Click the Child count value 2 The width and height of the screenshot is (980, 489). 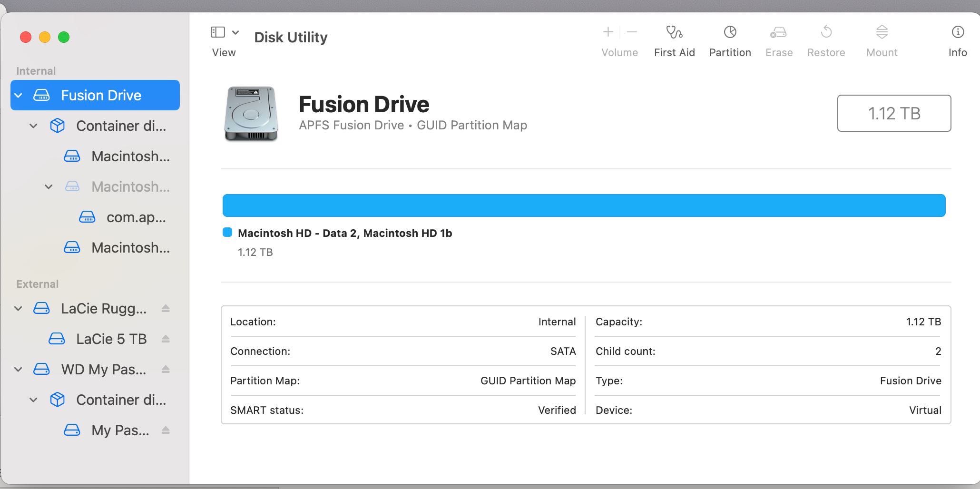(x=938, y=351)
